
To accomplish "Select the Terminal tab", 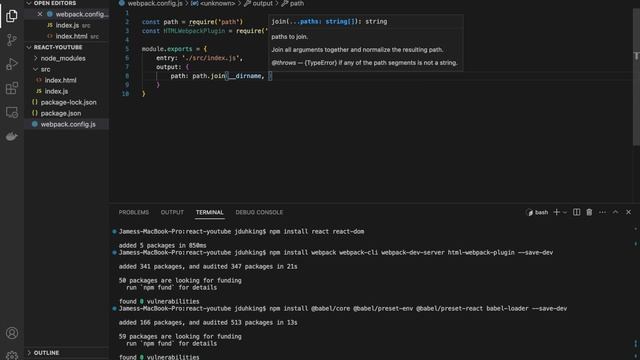I will [x=209, y=212].
